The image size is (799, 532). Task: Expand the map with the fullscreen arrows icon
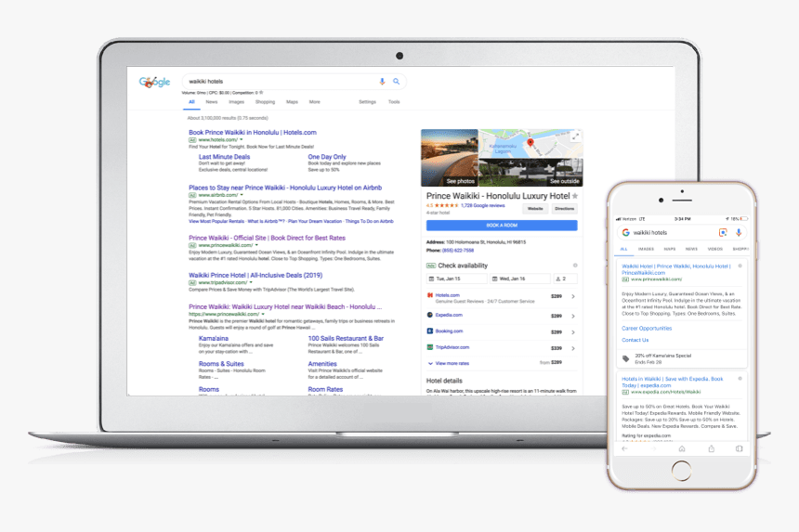pos(575,136)
